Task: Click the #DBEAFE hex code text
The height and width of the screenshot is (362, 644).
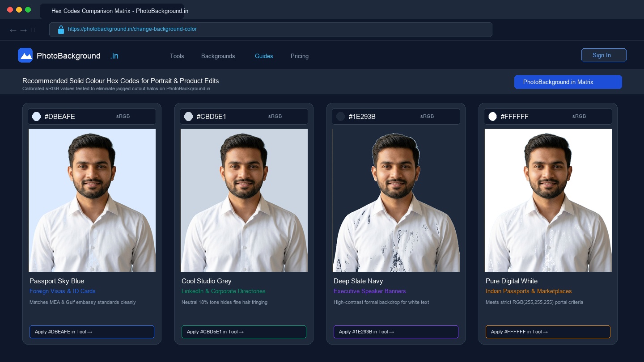Action: pos(60,116)
